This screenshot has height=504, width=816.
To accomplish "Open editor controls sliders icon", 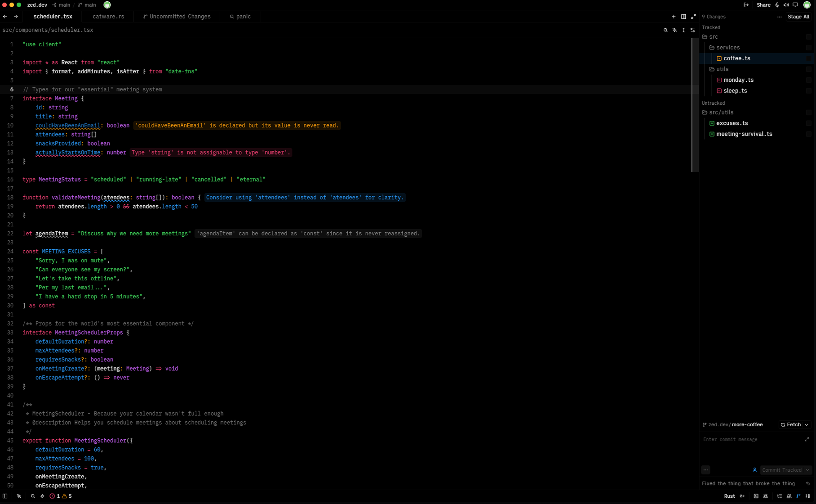I will point(692,30).
